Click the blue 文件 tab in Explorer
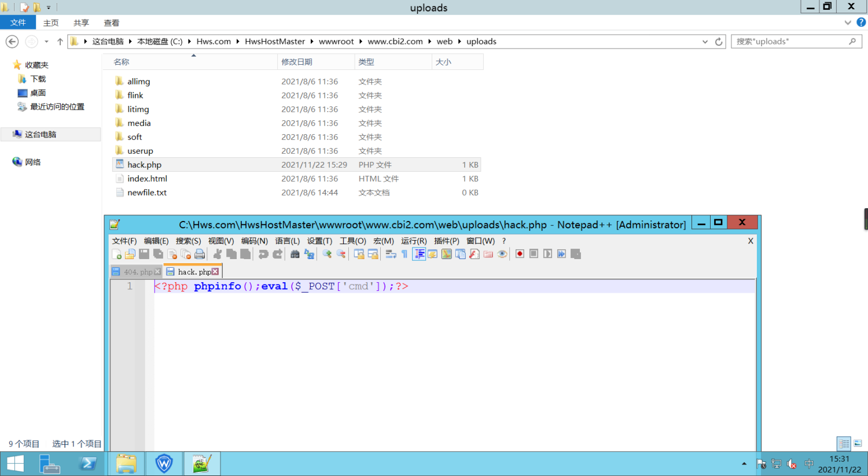The image size is (868, 476). pyautogui.click(x=18, y=23)
